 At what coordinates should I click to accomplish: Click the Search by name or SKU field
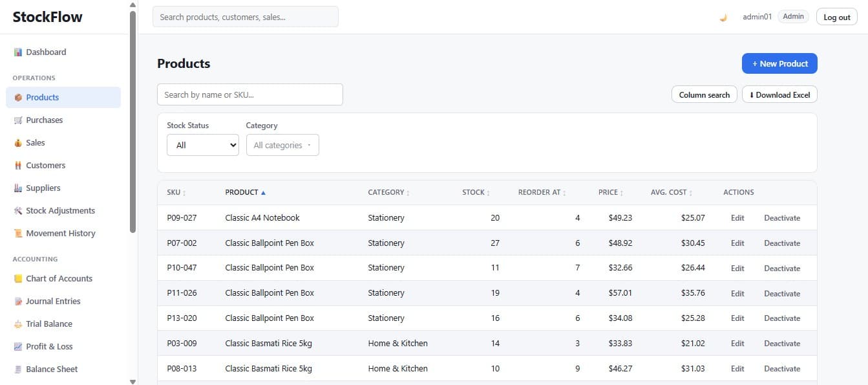coord(249,94)
